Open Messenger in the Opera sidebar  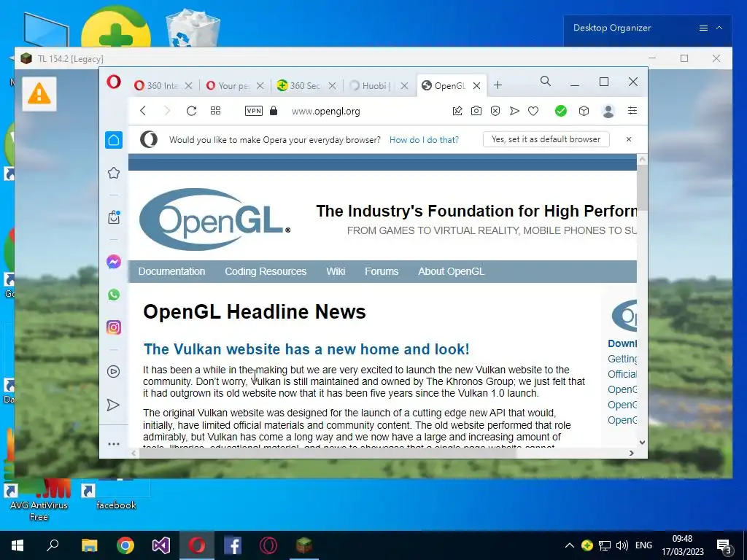tap(114, 262)
